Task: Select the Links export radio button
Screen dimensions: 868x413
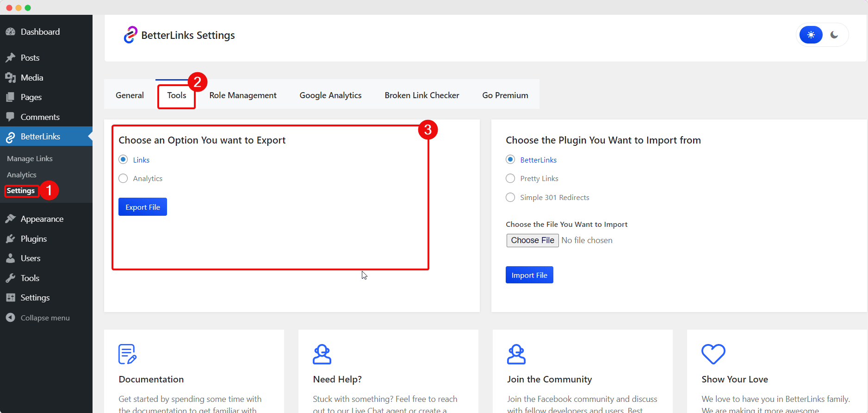Action: pos(123,160)
